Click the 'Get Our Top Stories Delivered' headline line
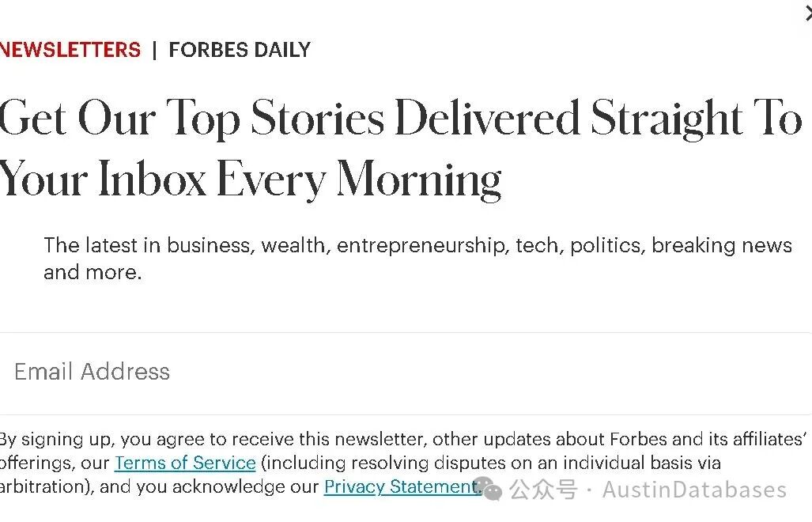812x522 pixels. pos(401,119)
